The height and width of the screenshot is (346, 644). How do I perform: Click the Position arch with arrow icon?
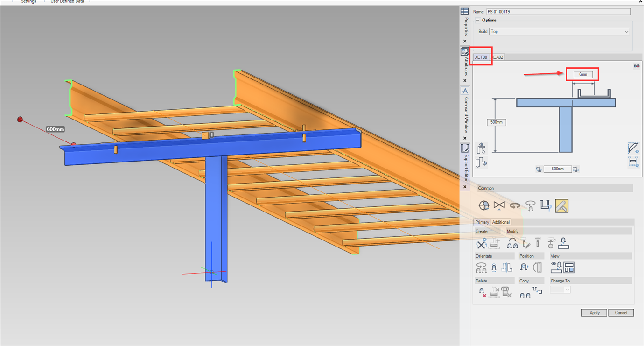point(525,268)
